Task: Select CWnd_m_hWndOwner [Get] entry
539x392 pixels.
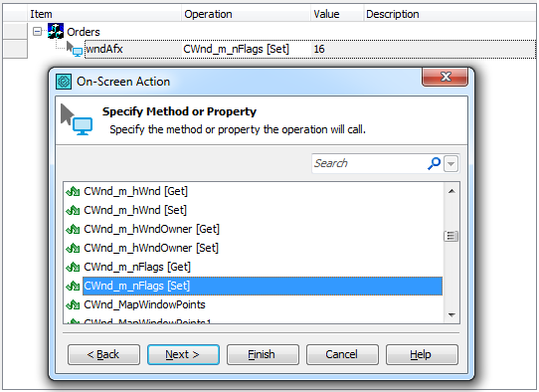Action: pyautogui.click(x=151, y=229)
